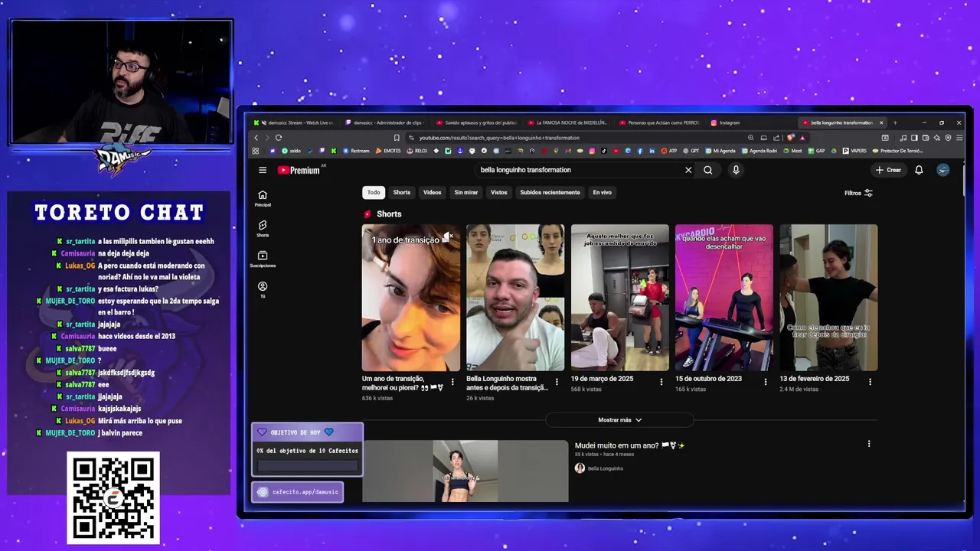Open the GPT bookmark
This screenshot has height=551, width=980.
pos(691,151)
